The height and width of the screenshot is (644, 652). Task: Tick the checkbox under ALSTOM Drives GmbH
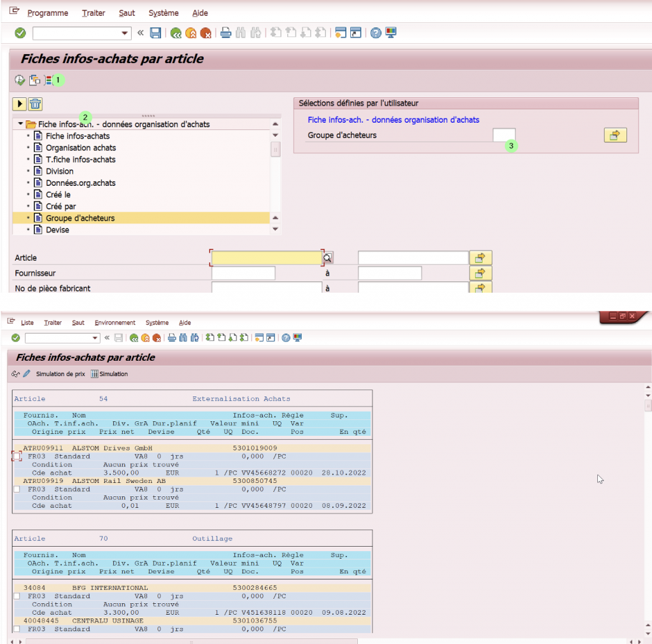point(17,456)
